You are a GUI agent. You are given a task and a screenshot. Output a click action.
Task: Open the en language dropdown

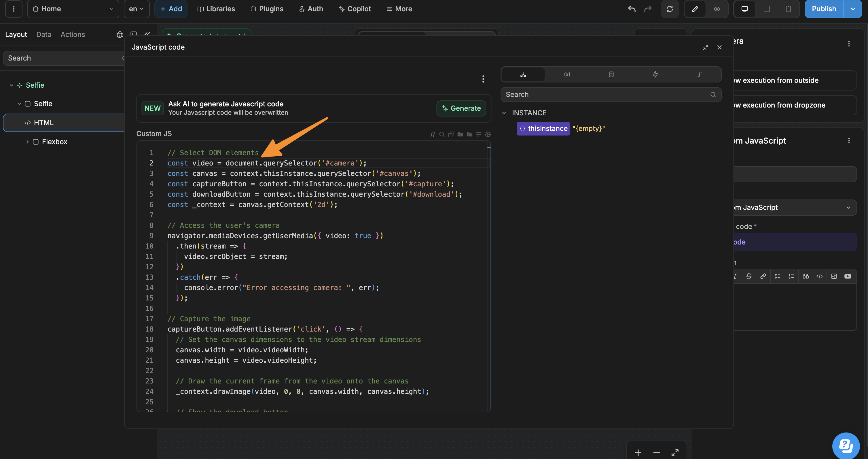136,9
